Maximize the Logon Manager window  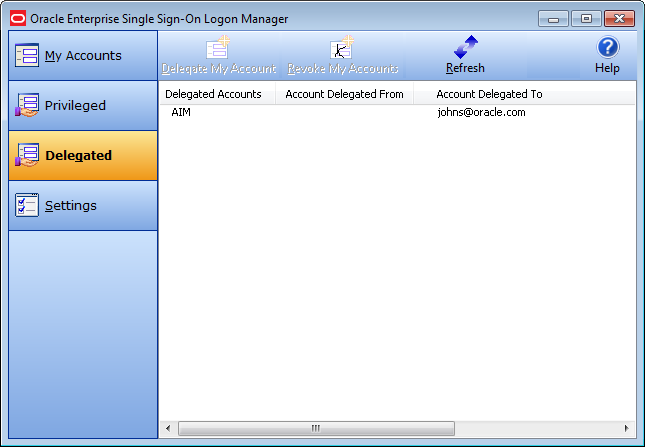pyautogui.click(x=586, y=19)
